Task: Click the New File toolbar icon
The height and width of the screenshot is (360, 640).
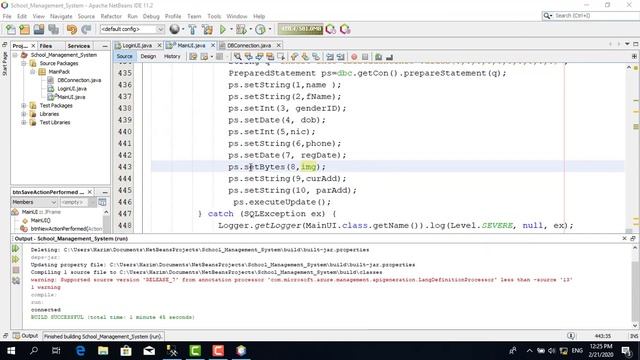Action: pos(11,29)
